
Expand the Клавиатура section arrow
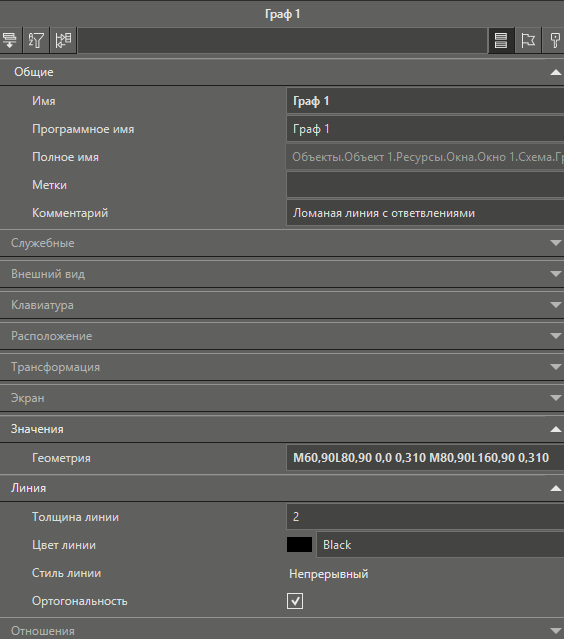(x=555, y=305)
